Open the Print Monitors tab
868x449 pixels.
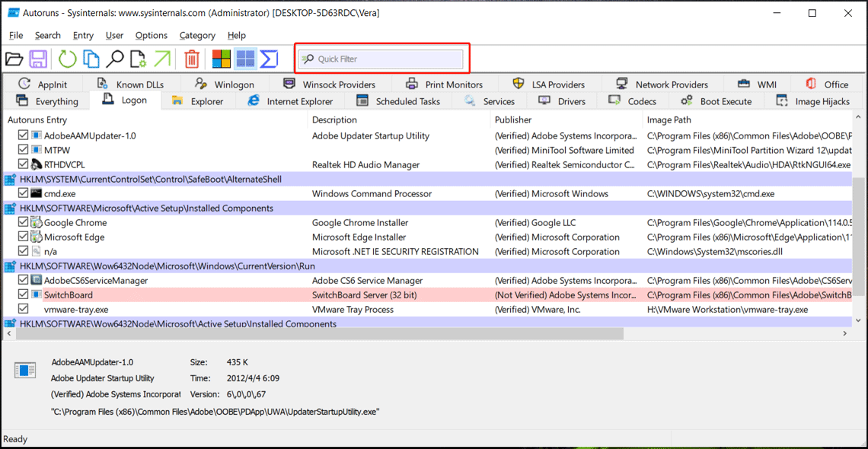point(444,84)
